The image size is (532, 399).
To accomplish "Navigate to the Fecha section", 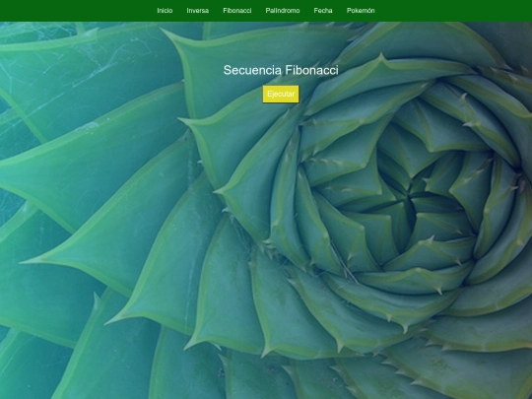I will (323, 11).
